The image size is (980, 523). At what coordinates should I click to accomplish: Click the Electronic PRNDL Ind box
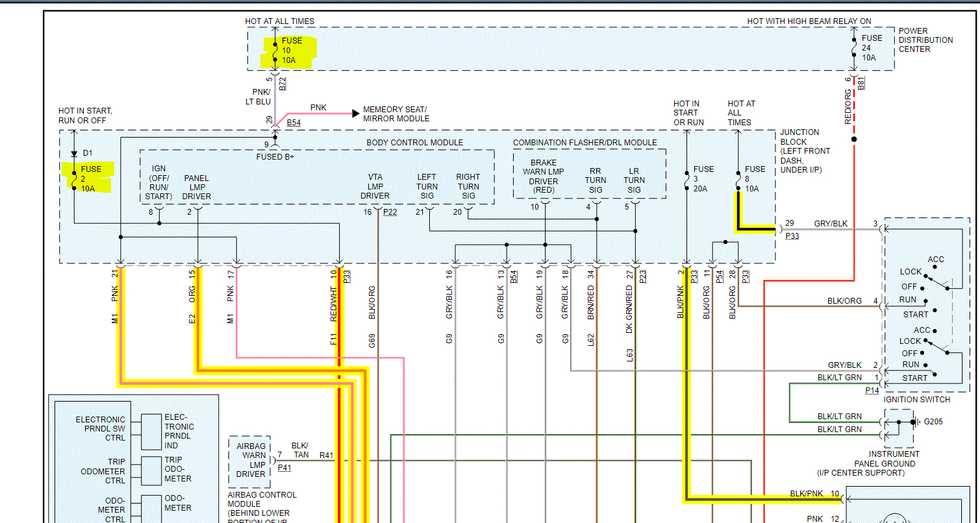pos(151,431)
